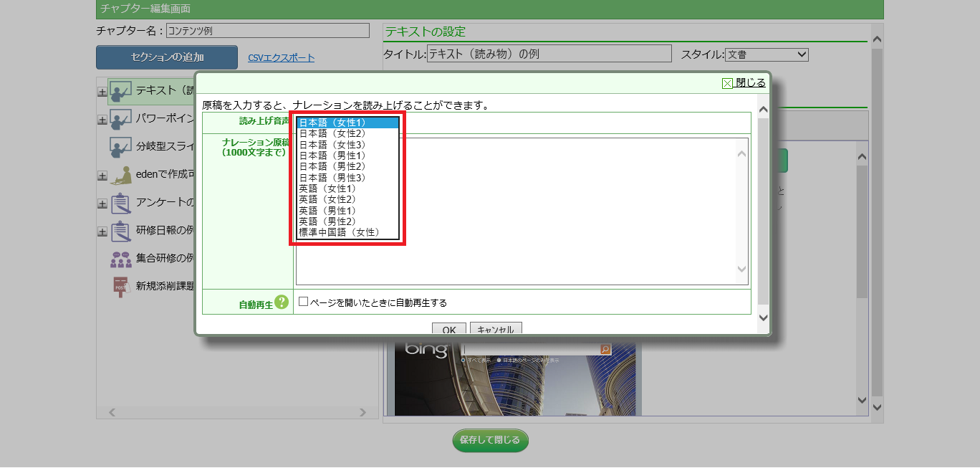Click the 保存して閉じる button
This screenshot has height=468, width=980.
tap(490, 440)
